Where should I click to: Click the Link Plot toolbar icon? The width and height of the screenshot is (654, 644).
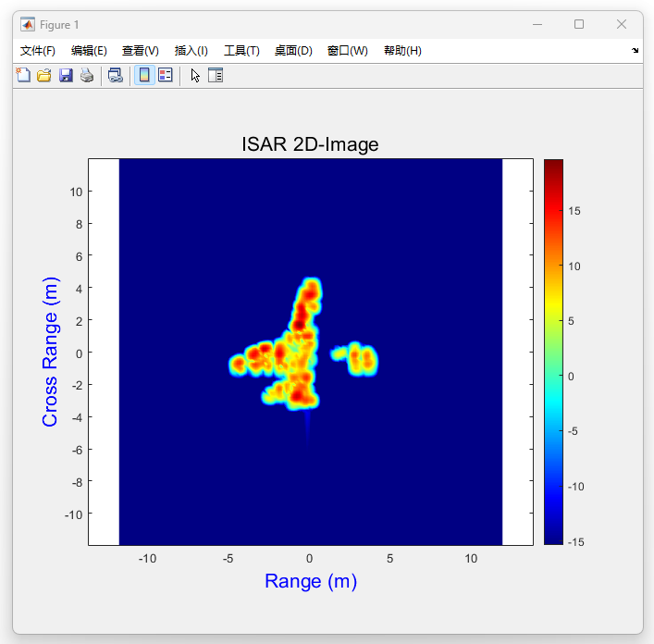[x=115, y=76]
